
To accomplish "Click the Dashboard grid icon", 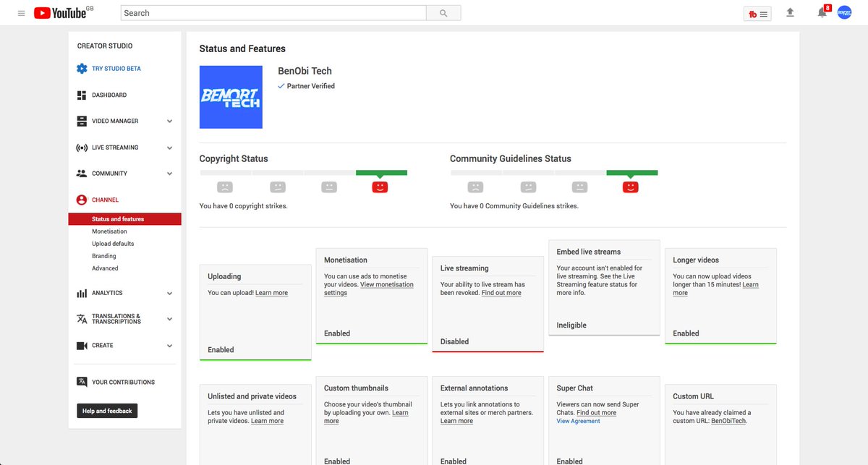I will (82, 95).
